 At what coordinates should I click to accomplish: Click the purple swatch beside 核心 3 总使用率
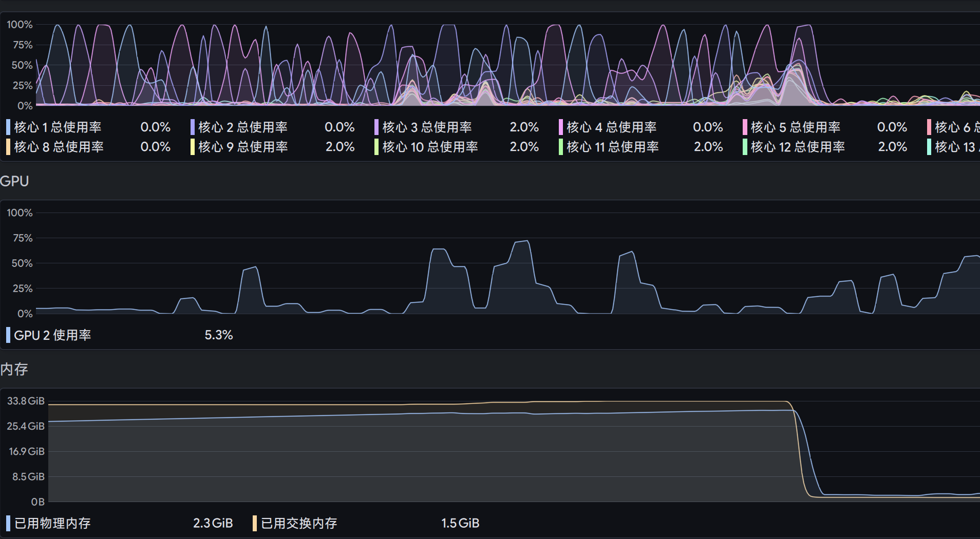point(376,127)
